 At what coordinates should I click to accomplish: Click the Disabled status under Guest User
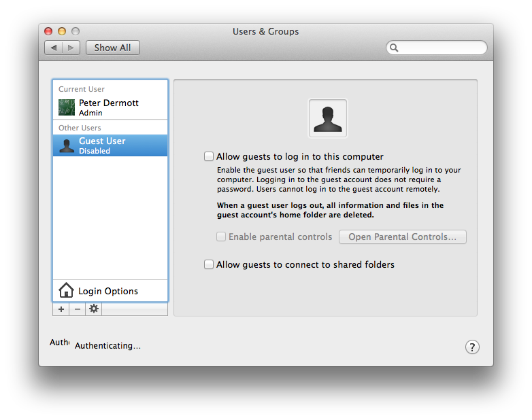pos(95,151)
